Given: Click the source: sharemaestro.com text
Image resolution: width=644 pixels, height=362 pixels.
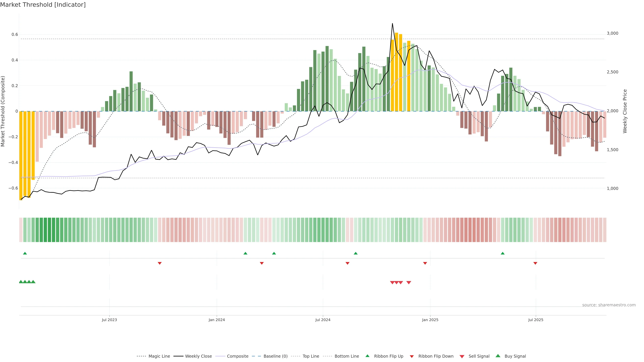Looking at the screenshot, I should pyautogui.click(x=609, y=305).
